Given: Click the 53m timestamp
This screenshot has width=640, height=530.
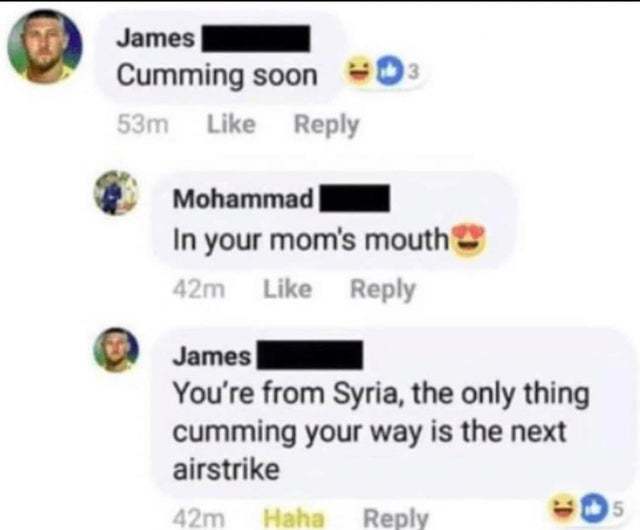Looking at the screenshot, I should (142, 125).
